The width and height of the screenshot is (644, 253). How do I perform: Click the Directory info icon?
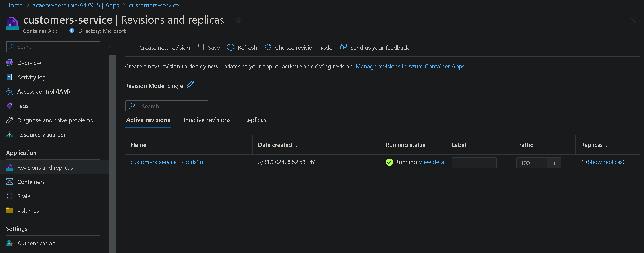[x=72, y=31]
